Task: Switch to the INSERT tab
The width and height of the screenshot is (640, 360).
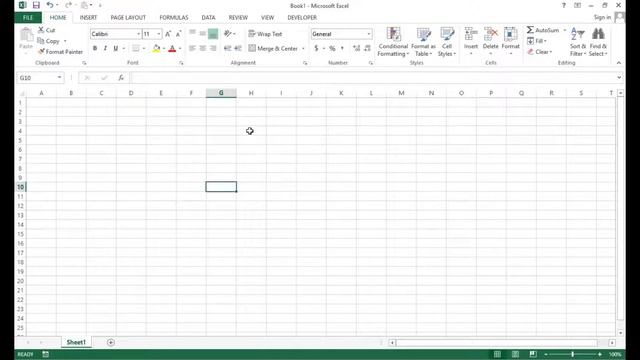Action: pos(88,18)
